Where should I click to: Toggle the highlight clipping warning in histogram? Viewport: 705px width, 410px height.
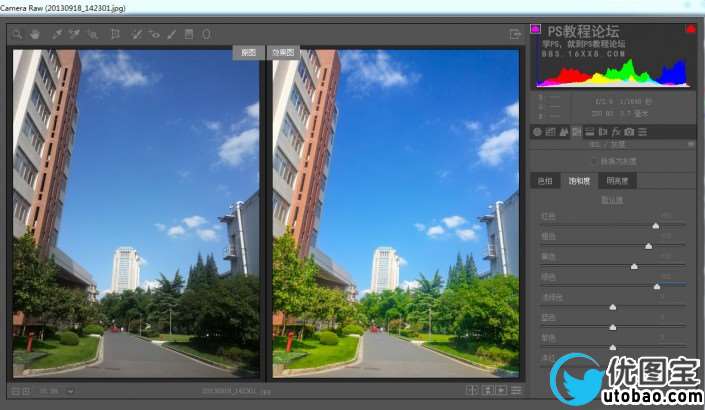[x=689, y=29]
